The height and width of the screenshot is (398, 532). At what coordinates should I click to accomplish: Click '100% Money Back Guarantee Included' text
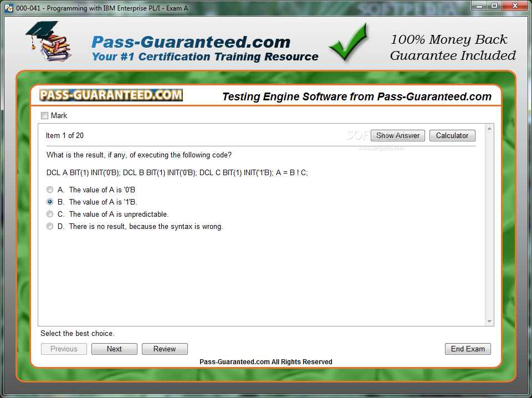(453, 48)
